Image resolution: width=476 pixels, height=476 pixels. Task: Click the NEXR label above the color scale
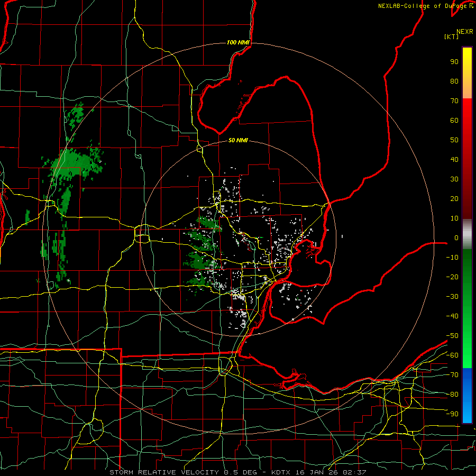pos(465,32)
